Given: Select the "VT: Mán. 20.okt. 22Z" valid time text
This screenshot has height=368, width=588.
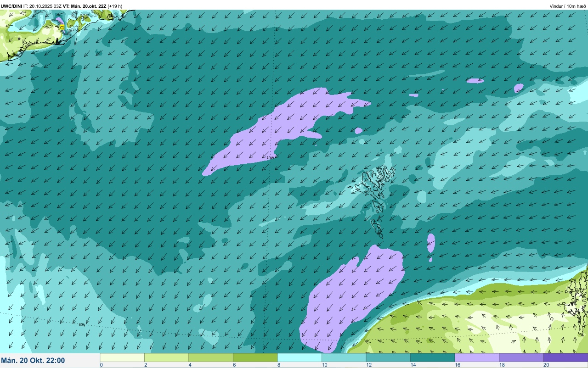Looking at the screenshot, I should coord(85,6).
